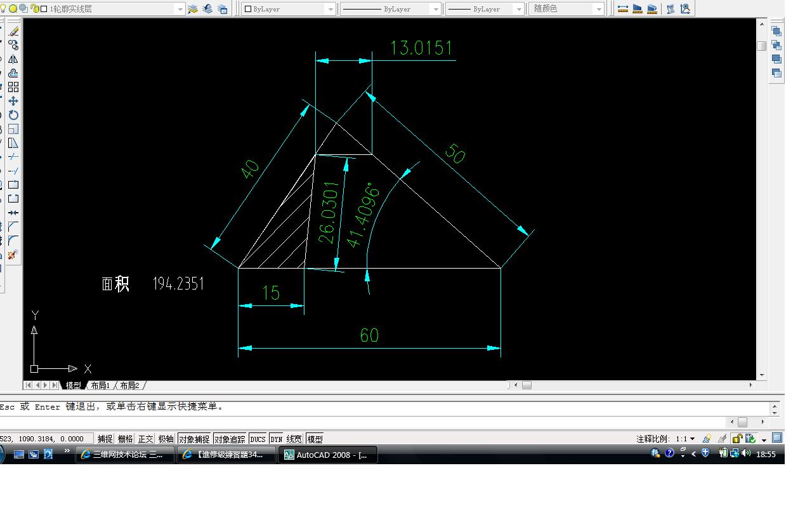Toggle the layer lock padlock icon
812x508 pixels.
[x=34, y=9]
